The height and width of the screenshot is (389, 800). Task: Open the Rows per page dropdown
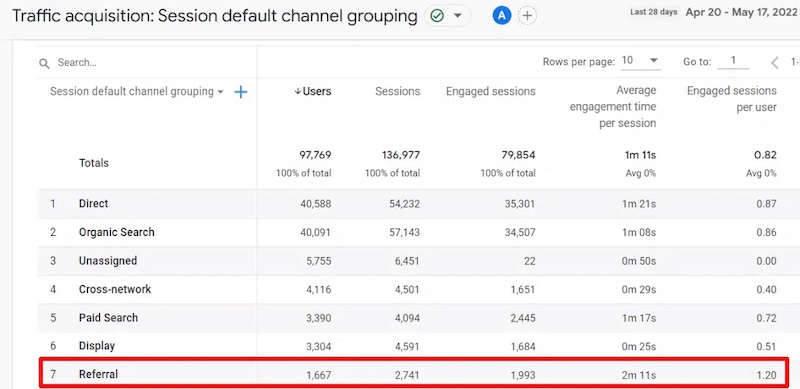click(x=641, y=61)
